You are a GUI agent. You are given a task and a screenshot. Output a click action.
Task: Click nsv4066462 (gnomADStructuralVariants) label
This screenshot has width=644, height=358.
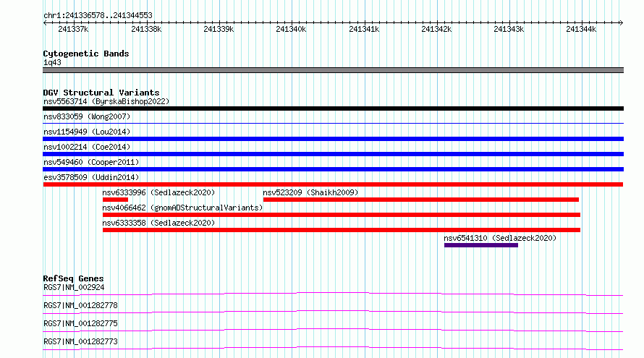click(x=182, y=208)
